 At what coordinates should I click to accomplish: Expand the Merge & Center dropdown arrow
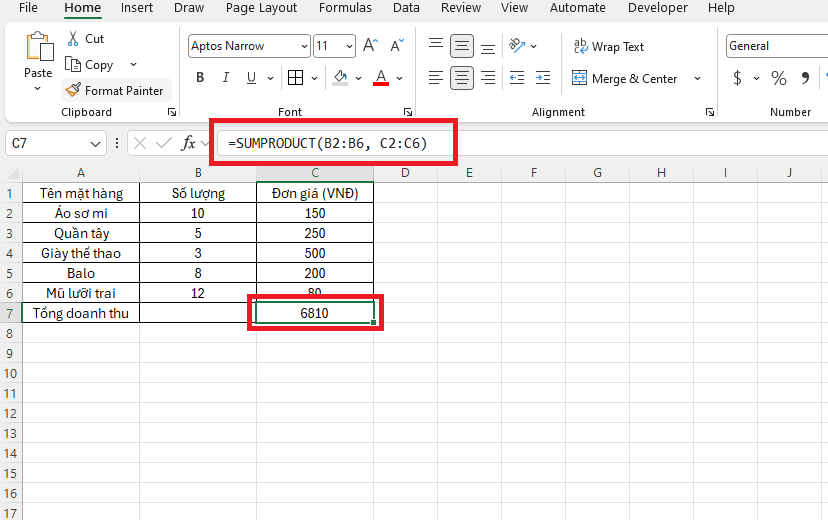[697, 79]
